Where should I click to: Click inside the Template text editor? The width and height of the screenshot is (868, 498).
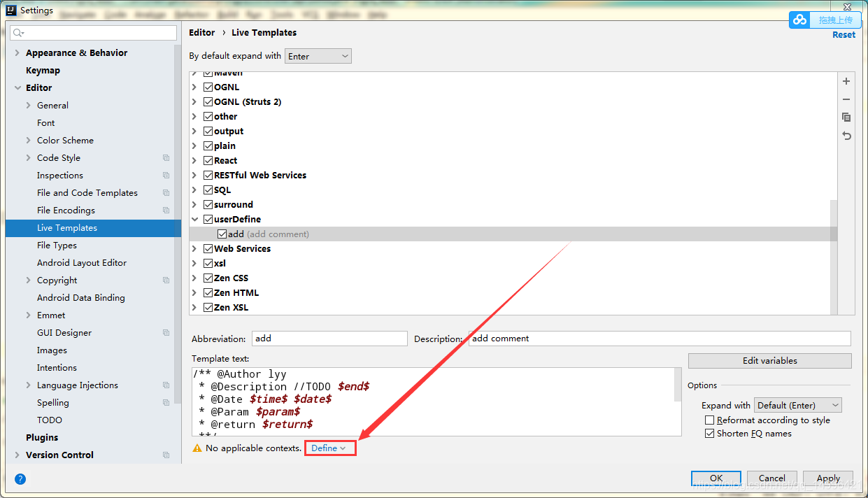tap(434, 402)
